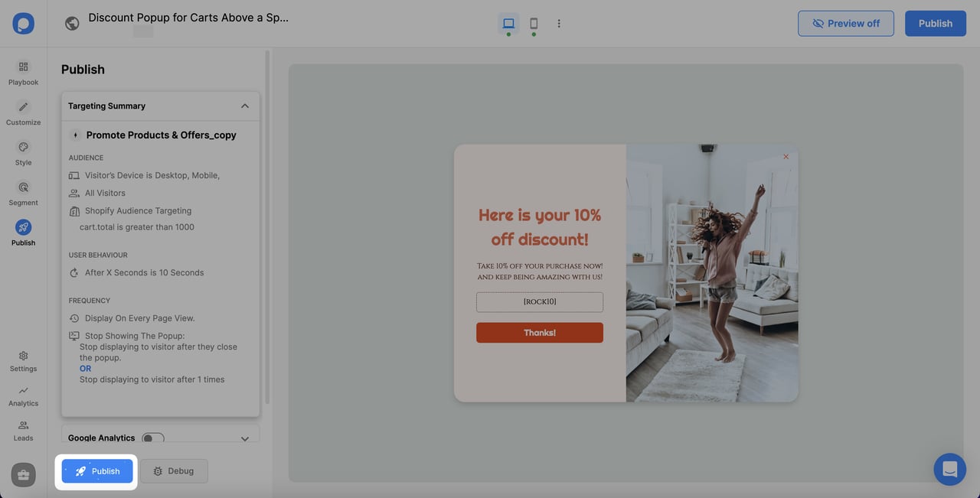Click All Visitors row
The width and height of the screenshot is (980, 498).
[105, 193]
